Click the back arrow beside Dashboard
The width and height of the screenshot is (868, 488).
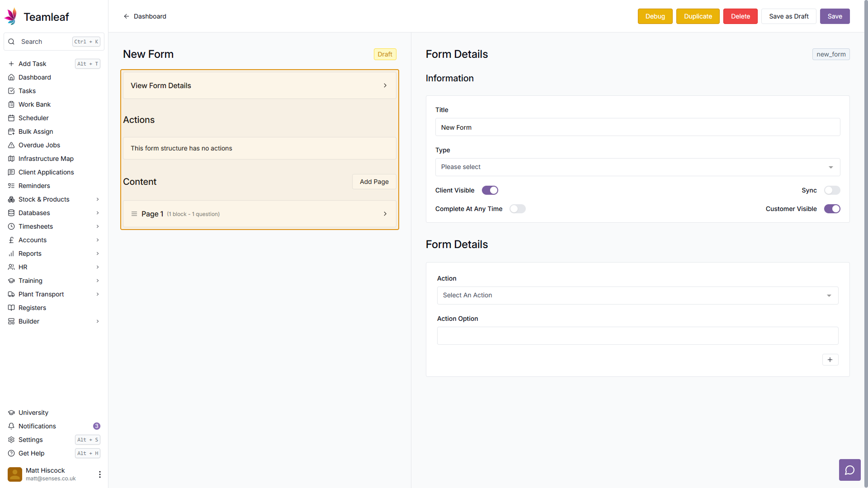point(127,16)
